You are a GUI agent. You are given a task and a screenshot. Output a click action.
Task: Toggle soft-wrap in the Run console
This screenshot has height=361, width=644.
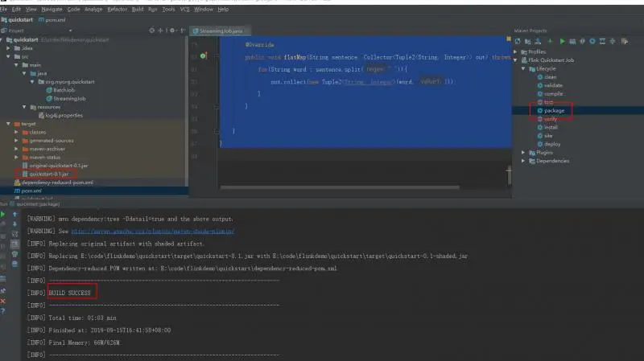(14, 234)
